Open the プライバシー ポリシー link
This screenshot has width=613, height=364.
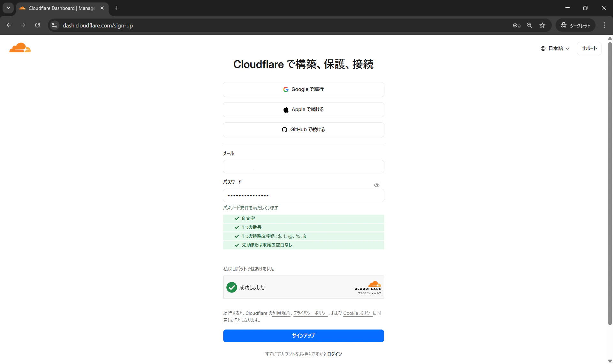311,313
